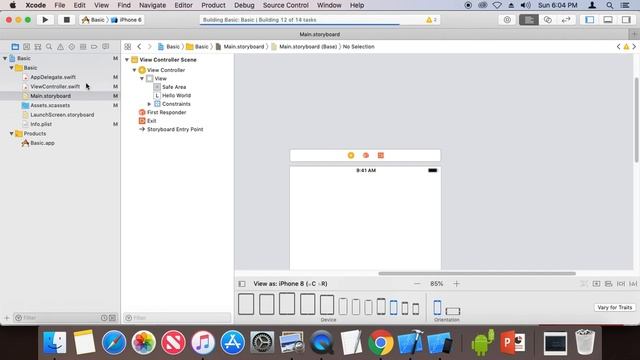Open LaunchScreen.storyboard file
This screenshot has width=640, height=360.
point(62,115)
